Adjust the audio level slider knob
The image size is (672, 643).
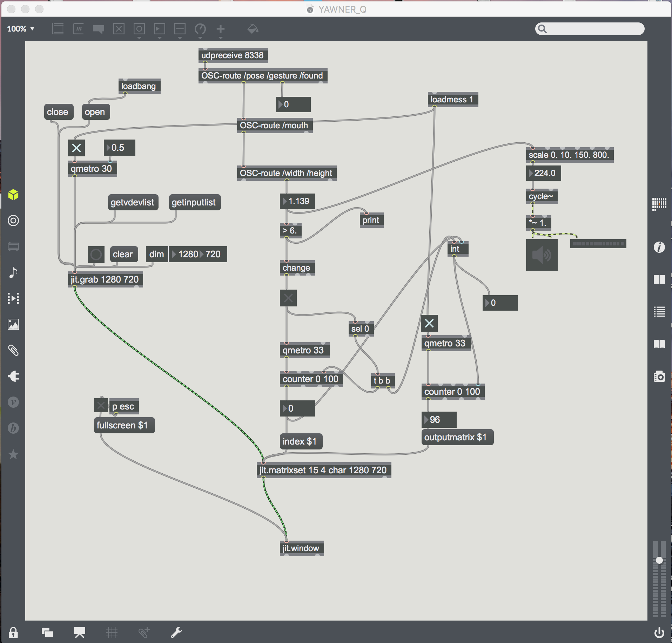click(x=659, y=560)
